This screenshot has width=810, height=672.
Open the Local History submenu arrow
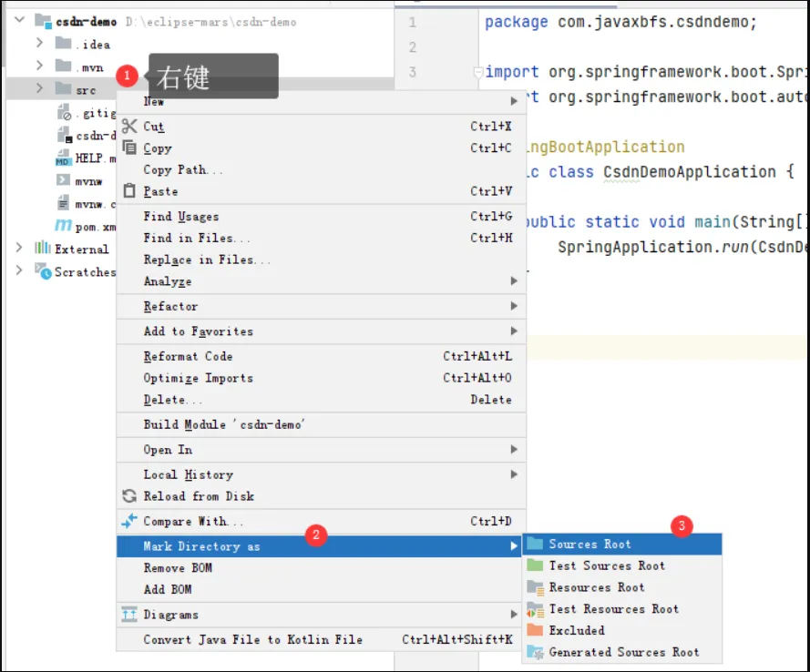514,474
